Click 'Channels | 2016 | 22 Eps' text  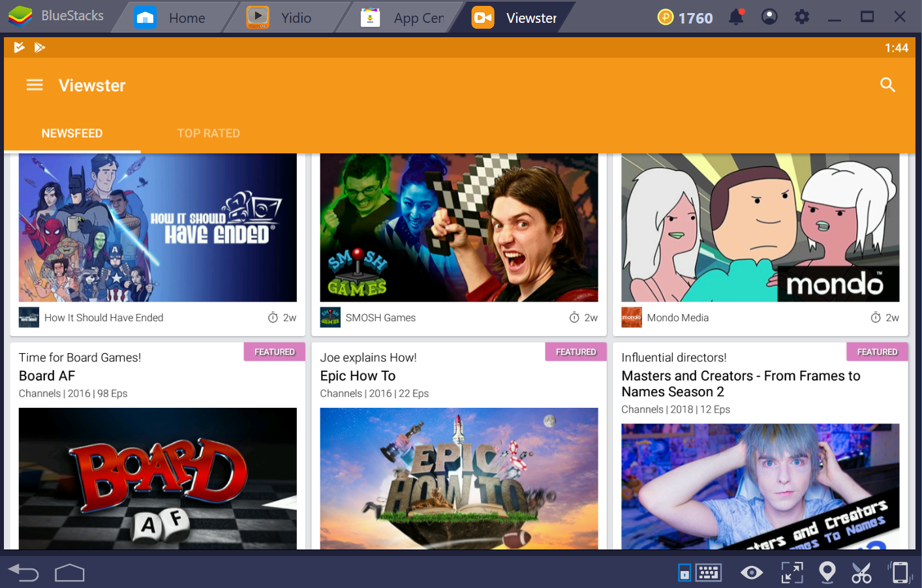(x=375, y=394)
